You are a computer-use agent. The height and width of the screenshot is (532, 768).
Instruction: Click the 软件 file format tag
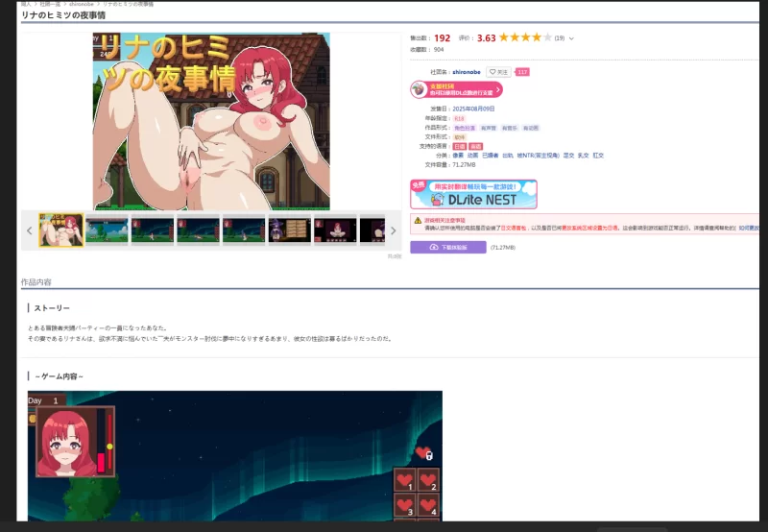(459, 137)
